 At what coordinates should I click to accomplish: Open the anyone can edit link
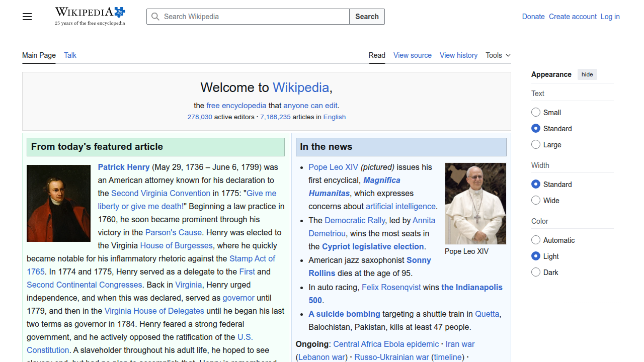(310, 106)
